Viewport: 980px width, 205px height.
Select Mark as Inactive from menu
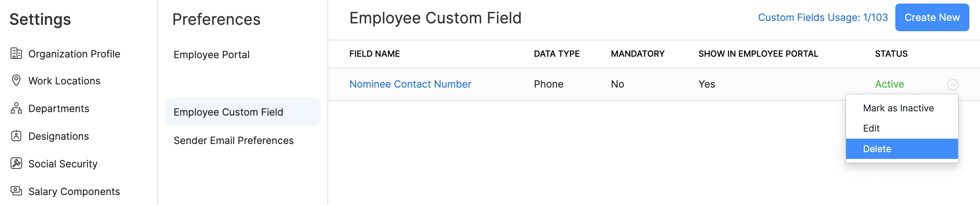(898, 108)
